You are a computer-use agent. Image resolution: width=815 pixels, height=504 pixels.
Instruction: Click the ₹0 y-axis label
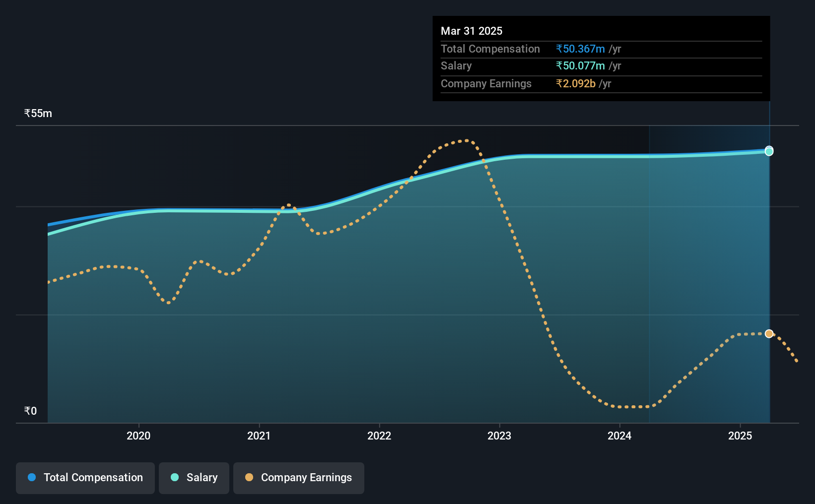tap(30, 411)
